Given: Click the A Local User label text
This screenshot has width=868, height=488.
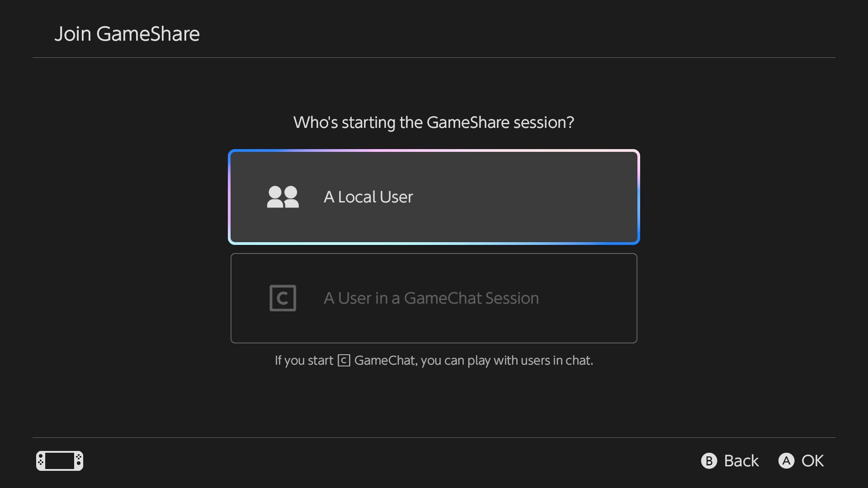Looking at the screenshot, I should pos(368,197).
